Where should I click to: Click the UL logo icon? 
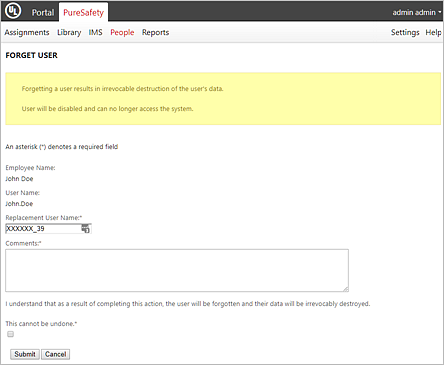13,11
